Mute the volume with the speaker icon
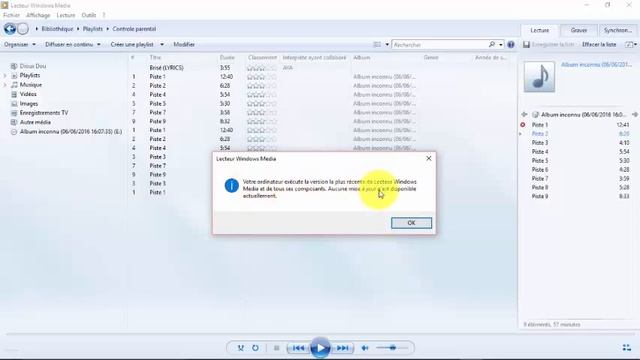This screenshot has height=360, width=640. pos(365,348)
